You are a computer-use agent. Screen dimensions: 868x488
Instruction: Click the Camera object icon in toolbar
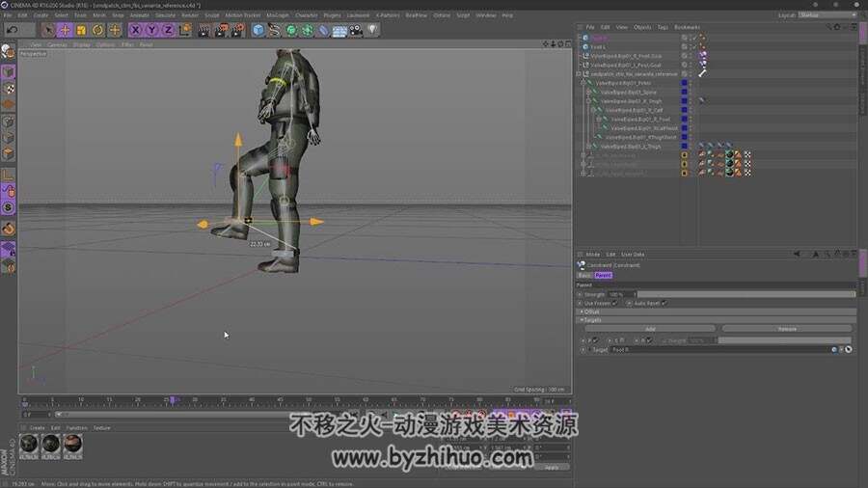[x=356, y=30]
